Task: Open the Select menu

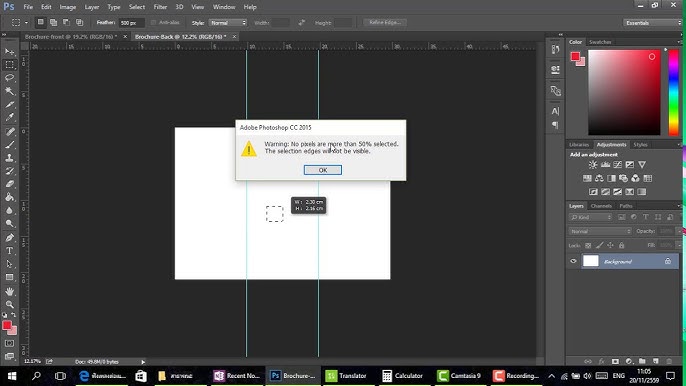Action: (x=136, y=7)
